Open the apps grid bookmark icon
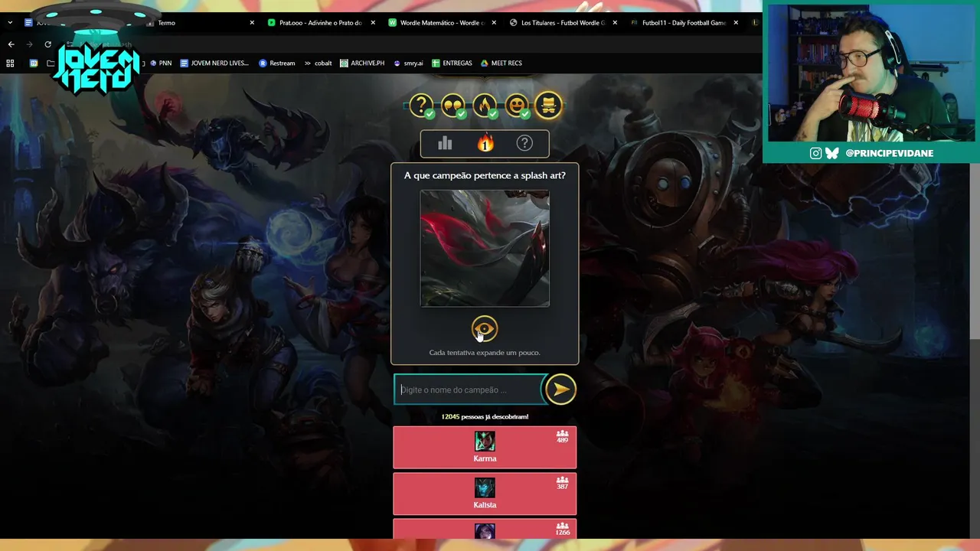 pos(10,64)
